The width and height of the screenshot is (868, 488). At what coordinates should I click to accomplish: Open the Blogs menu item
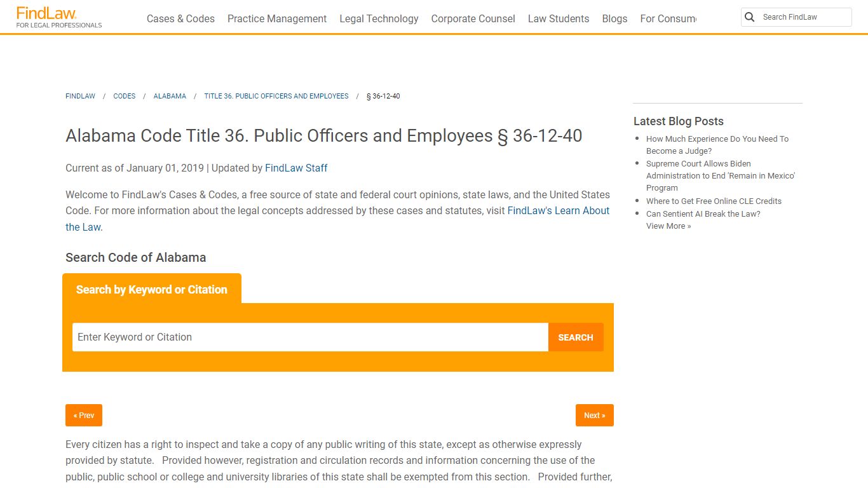pyautogui.click(x=614, y=18)
